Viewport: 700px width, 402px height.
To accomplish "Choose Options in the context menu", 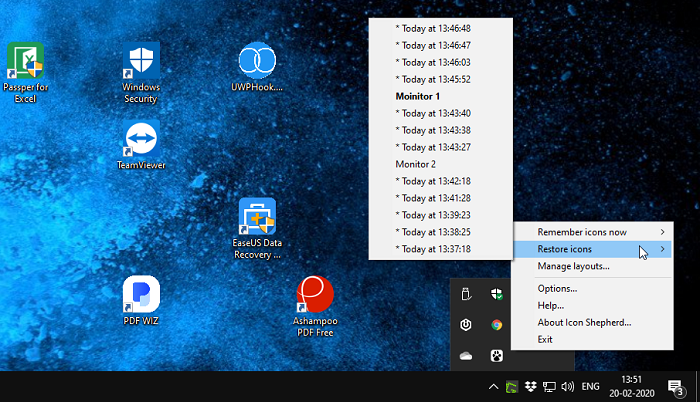I will coord(557,289).
